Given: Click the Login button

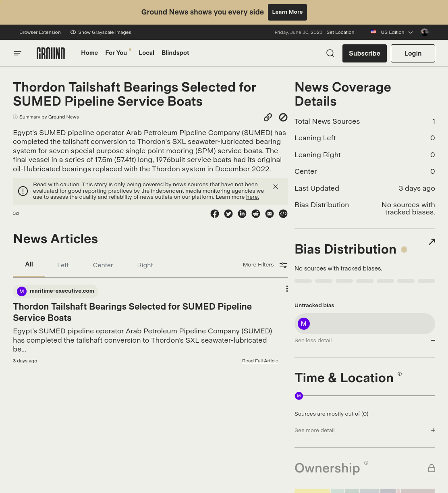Looking at the screenshot, I should point(413,53).
